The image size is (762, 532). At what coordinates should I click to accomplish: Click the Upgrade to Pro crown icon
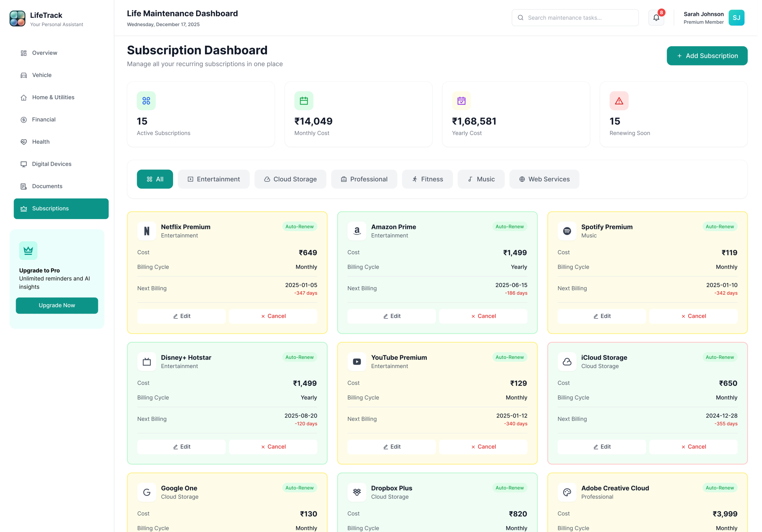click(x=28, y=251)
